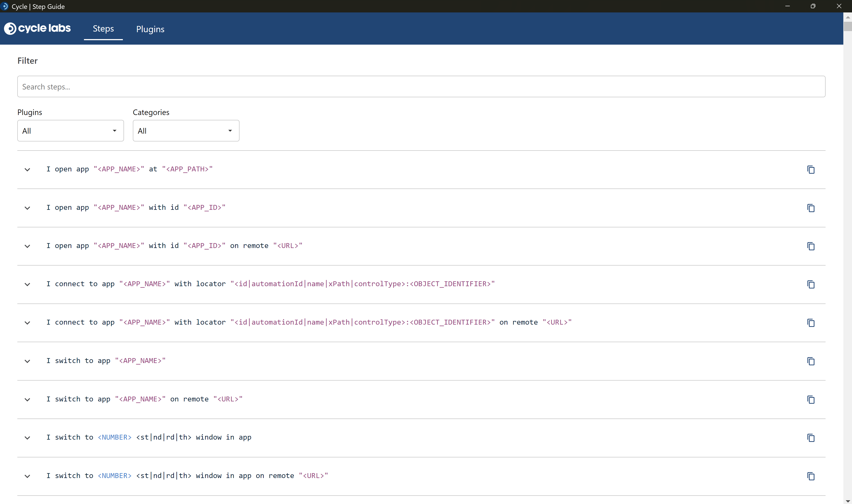
Task: Open the Categories filter dropdown
Action: click(186, 131)
